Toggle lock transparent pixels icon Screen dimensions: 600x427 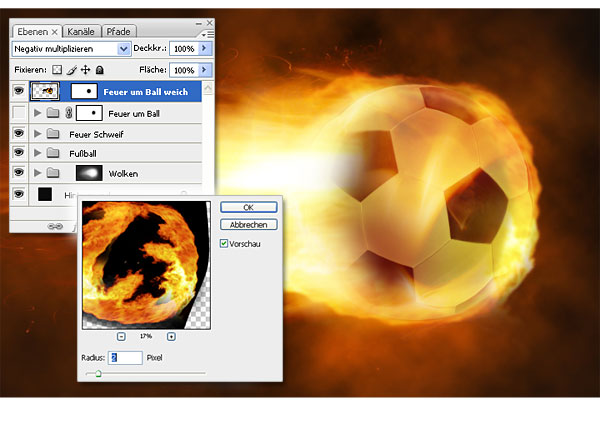coord(57,70)
